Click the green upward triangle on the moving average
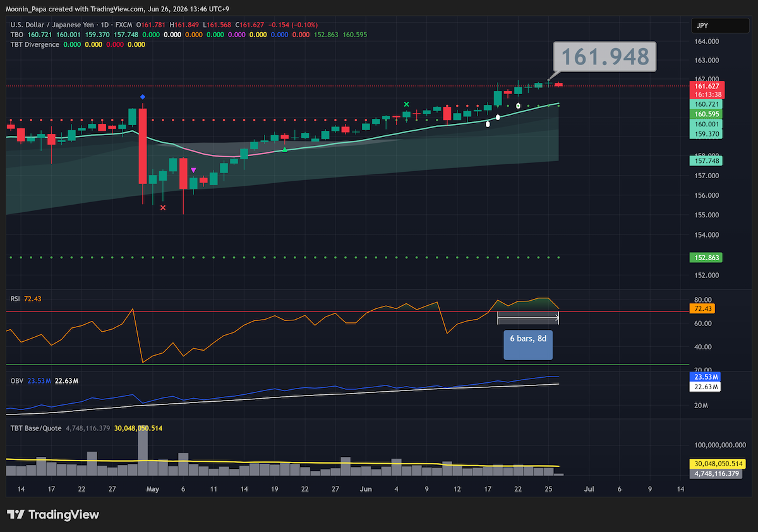Screen dimensions: 758x532 coord(285,149)
